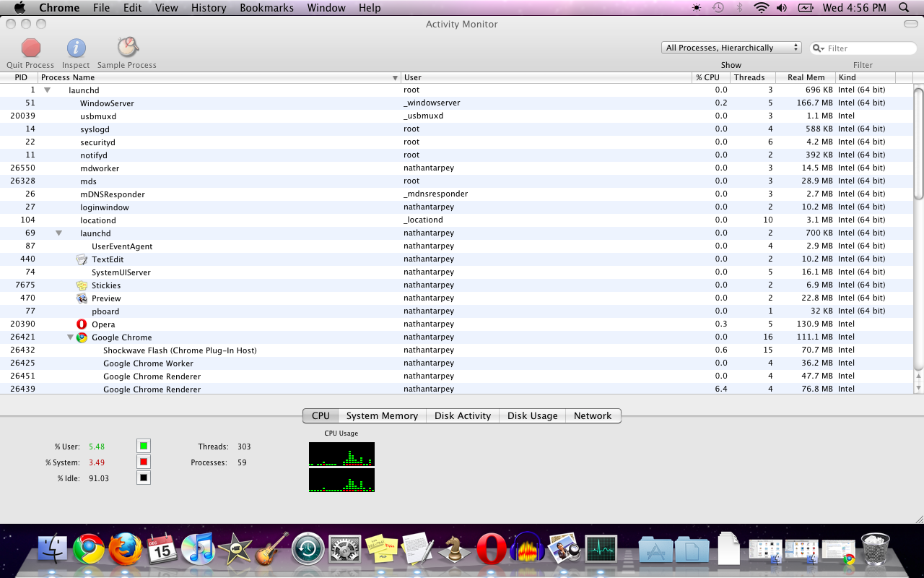924x578 pixels.
Task: Open Chess in the Dock
Action: [455, 550]
